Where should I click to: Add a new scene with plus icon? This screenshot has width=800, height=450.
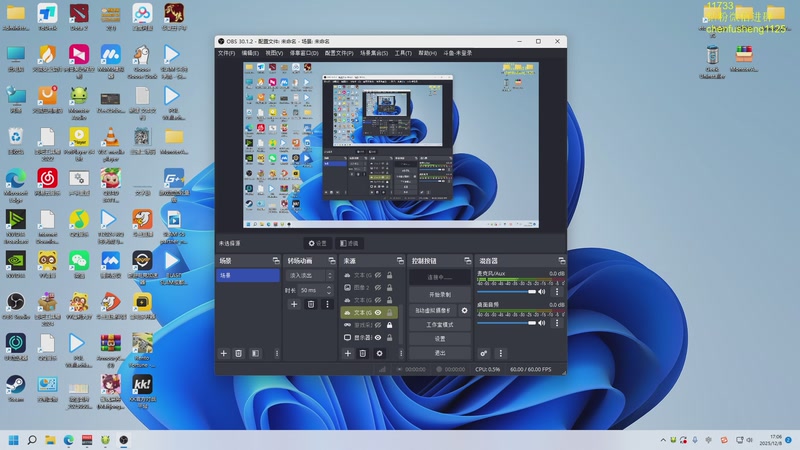click(223, 353)
